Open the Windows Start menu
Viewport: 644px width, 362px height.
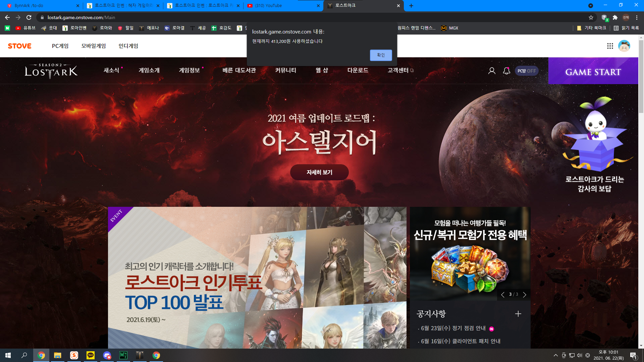(x=8, y=355)
